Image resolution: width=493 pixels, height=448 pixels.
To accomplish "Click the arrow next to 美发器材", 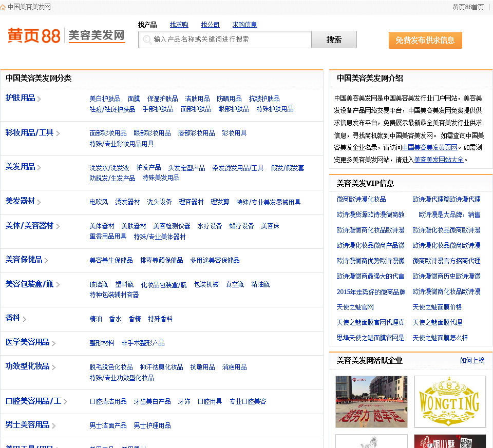I will coord(39,202).
